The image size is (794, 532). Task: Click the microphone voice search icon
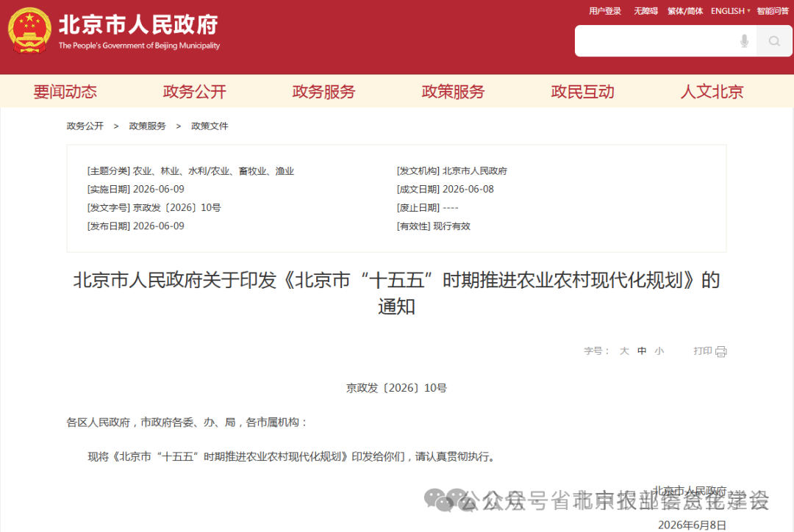tap(744, 41)
